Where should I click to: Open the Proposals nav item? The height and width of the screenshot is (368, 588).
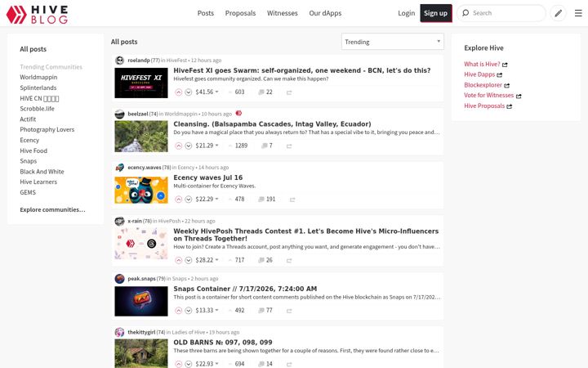pyautogui.click(x=240, y=13)
